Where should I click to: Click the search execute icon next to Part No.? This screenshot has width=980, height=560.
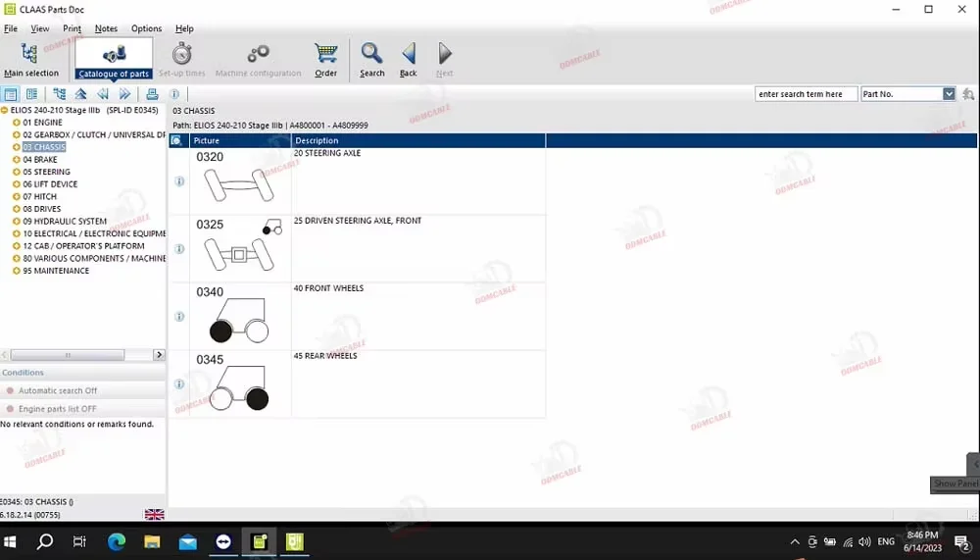tap(968, 94)
